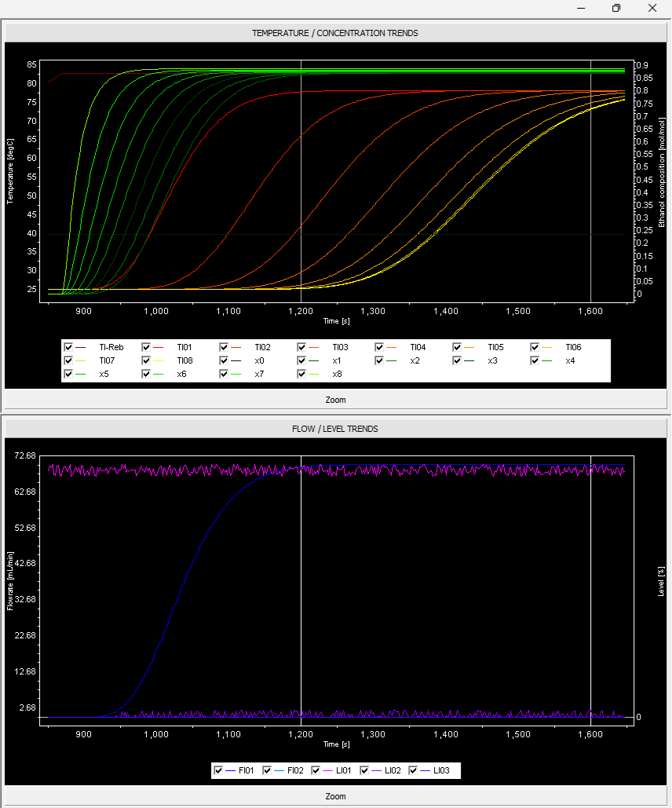Uncheck the LI03 level checkbox
Viewport: 672px width, 808px height.
[414, 770]
